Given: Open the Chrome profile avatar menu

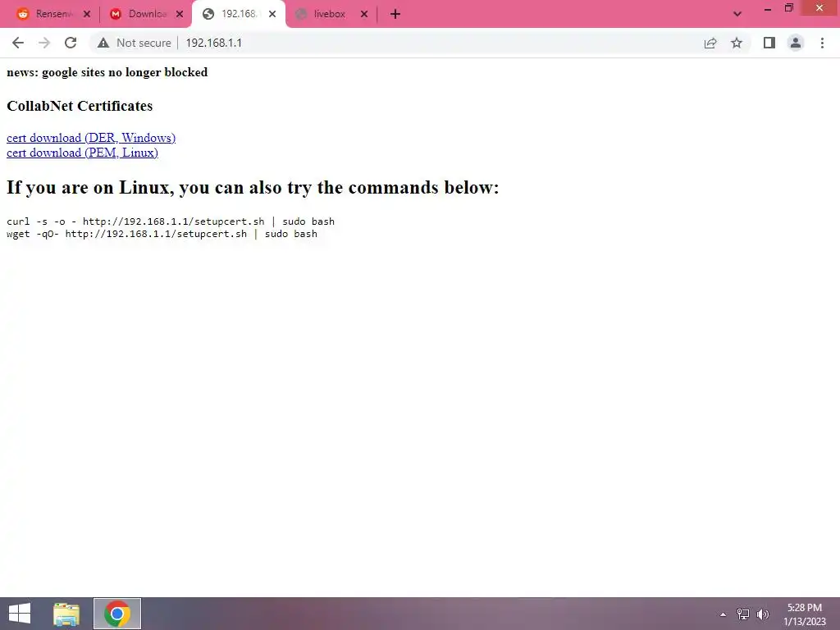Looking at the screenshot, I should coord(796,43).
